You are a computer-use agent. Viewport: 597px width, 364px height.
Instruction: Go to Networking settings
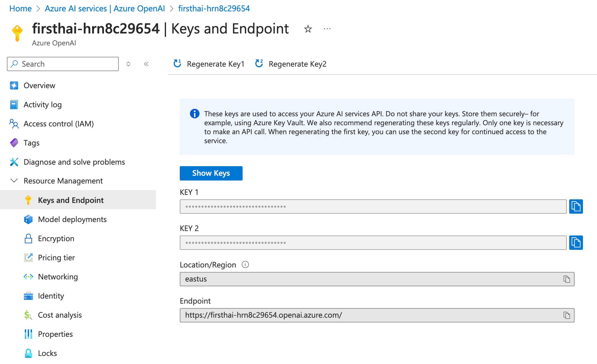click(58, 277)
